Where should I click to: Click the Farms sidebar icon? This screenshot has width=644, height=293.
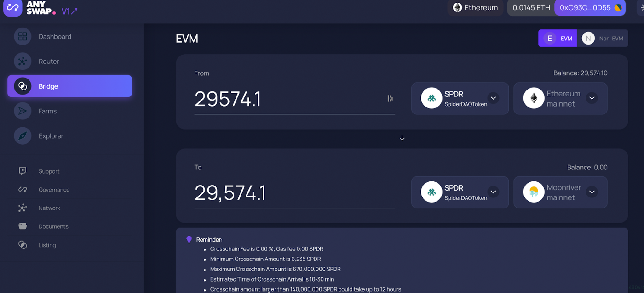tap(23, 111)
